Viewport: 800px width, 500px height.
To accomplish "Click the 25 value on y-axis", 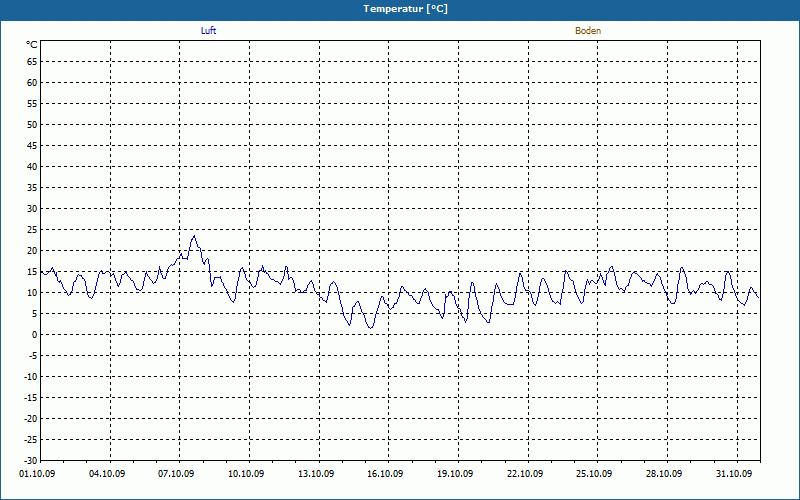I will pos(32,230).
